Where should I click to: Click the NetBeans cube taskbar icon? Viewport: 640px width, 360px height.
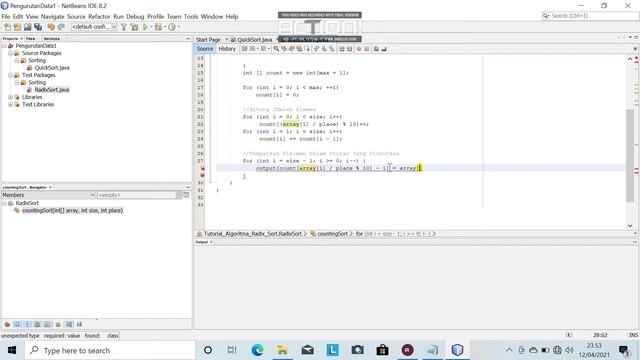458,350
